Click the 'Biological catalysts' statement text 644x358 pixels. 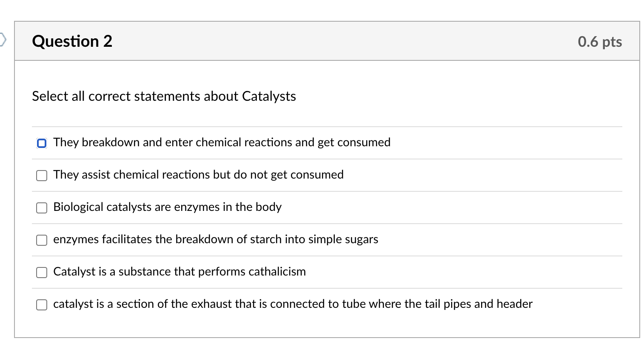[x=167, y=207]
